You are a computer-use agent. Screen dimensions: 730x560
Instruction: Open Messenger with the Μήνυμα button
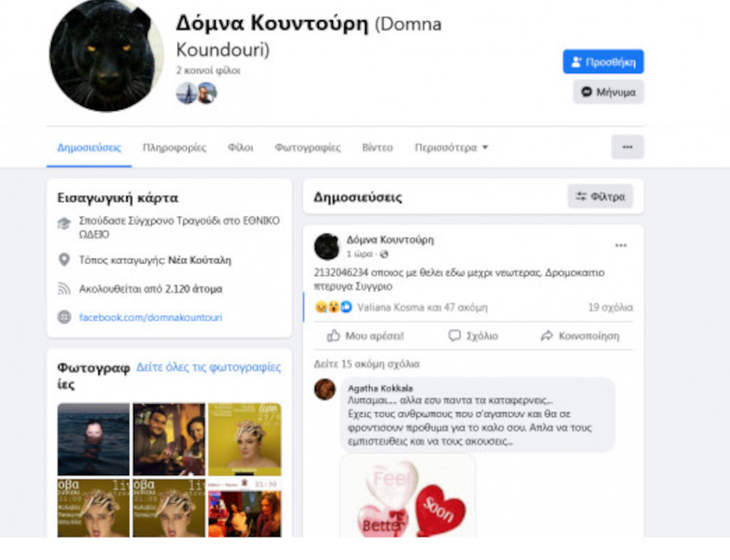608,92
